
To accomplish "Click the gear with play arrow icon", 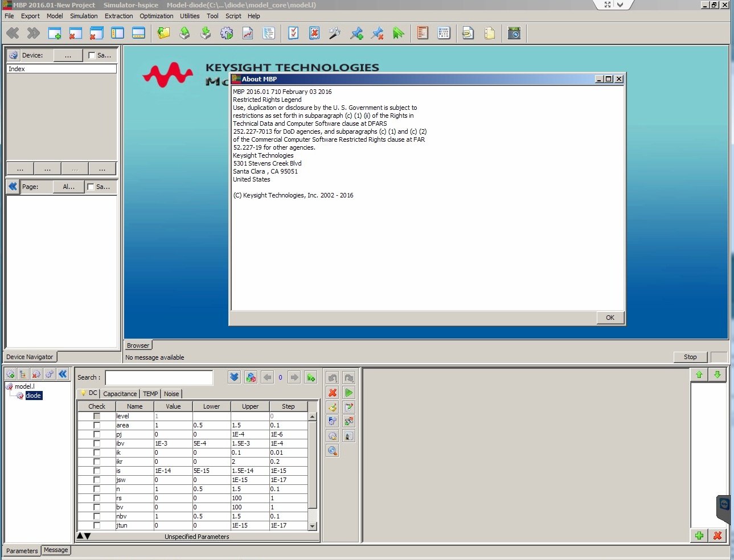I will 227,33.
